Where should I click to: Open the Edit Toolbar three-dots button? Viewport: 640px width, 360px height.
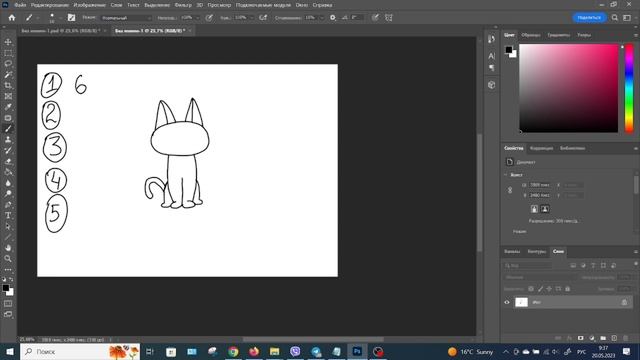pos(8,269)
